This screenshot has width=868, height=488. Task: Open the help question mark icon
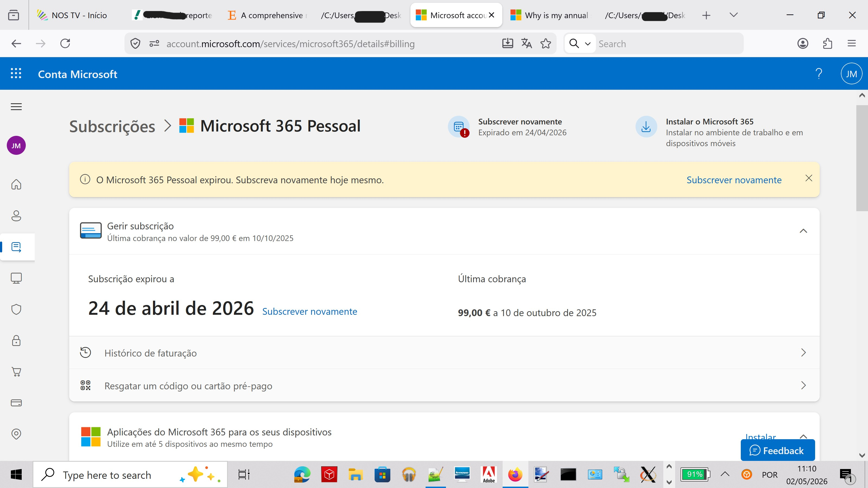[818, 73]
